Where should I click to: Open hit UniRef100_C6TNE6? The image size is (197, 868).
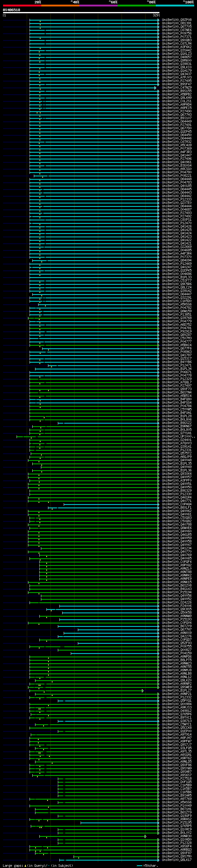click(177, 30)
